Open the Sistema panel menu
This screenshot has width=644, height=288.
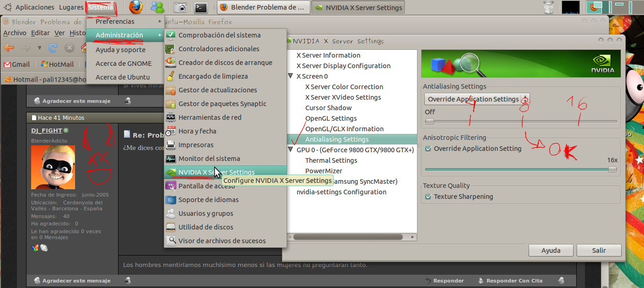click(x=101, y=7)
